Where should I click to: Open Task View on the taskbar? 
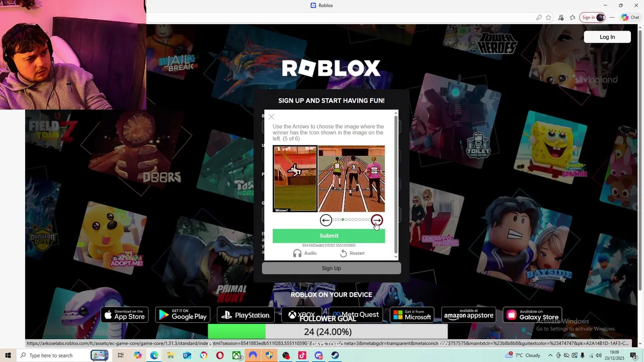pos(121,355)
